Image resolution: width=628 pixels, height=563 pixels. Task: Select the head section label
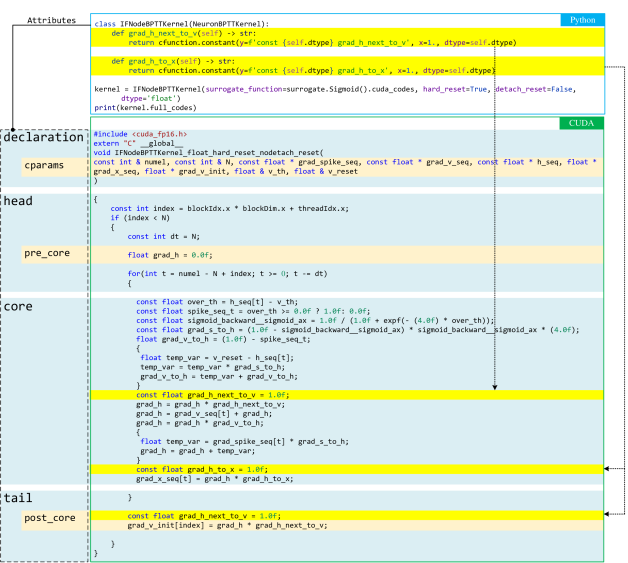(x=18, y=201)
